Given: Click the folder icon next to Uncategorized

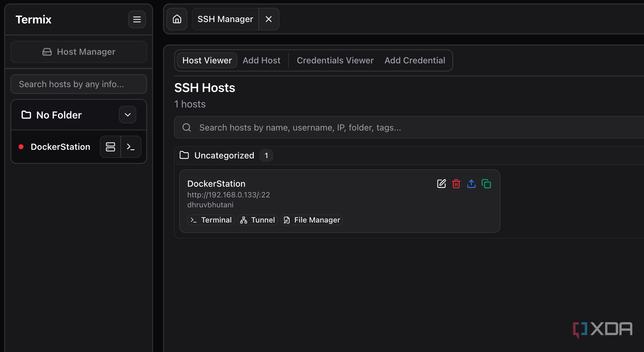Looking at the screenshot, I should point(184,155).
